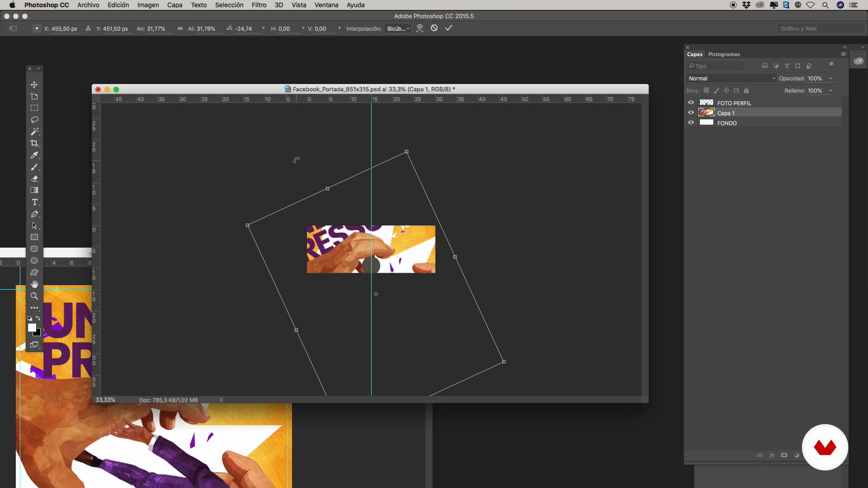Viewport: 868px width, 488px height.
Task: Open the Interpolación Bicúbica dropdown
Action: [x=398, y=28]
